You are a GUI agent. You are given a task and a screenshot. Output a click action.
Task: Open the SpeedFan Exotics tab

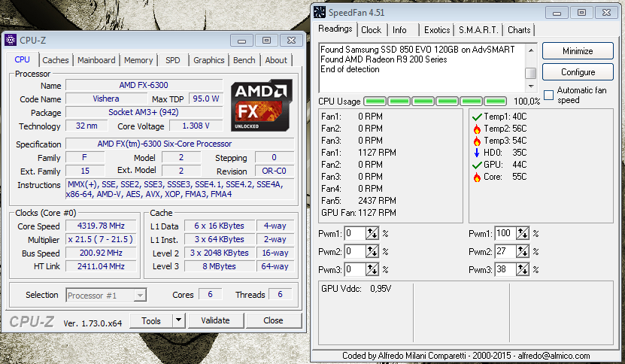pyautogui.click(x=437, y=30)
